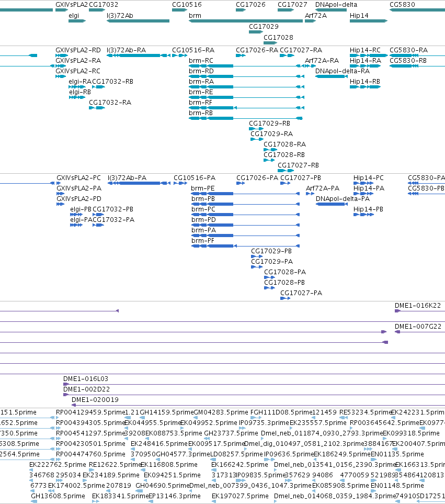This screenshot has height=504, width=445.
Task: Click transcript label CG5830-RB
Action: pos(408,60)
